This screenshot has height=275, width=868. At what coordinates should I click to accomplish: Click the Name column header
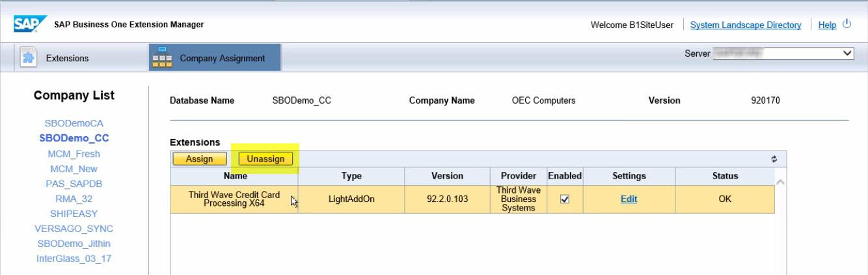point(234,176)
